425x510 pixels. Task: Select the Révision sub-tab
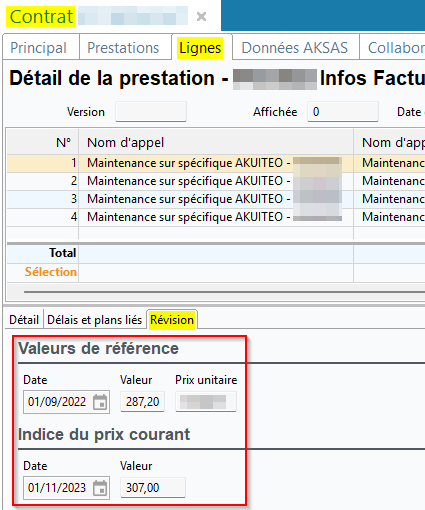172,320
